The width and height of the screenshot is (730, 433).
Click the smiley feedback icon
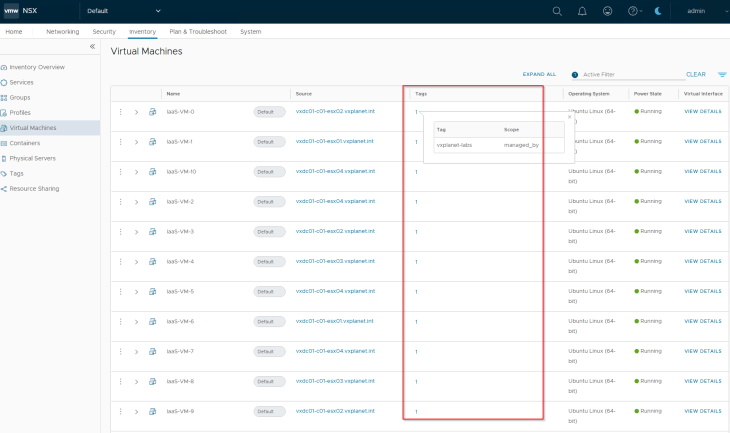[x=609, y=11]
